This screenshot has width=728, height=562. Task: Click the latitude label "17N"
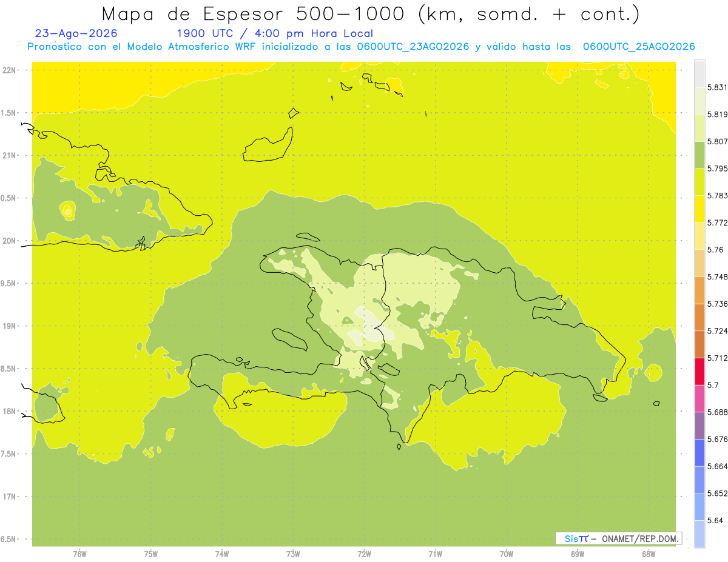(x=9, y=497)
